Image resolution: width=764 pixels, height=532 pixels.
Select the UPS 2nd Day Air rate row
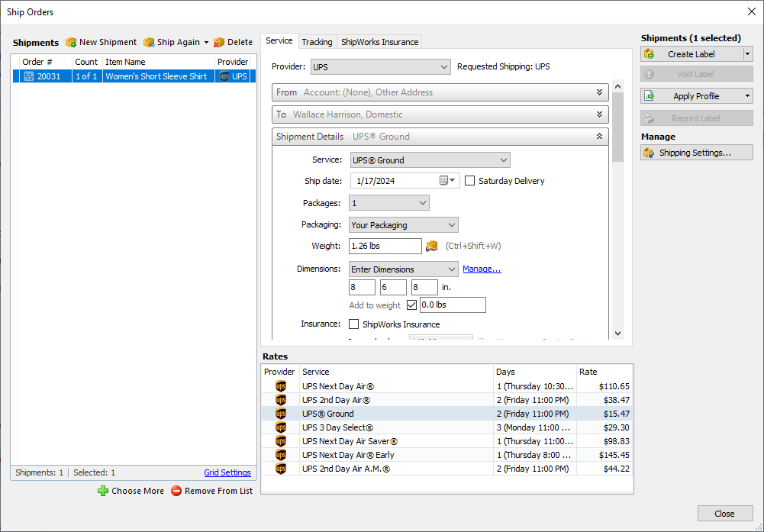coord(446,400)
